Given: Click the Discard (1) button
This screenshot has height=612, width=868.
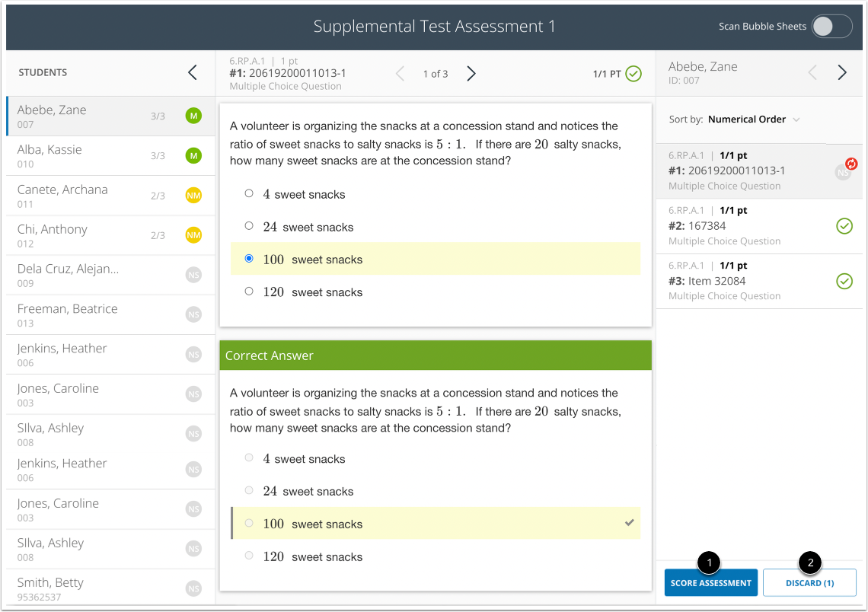Looking at the screenshot, I should (x=809, y=582).
